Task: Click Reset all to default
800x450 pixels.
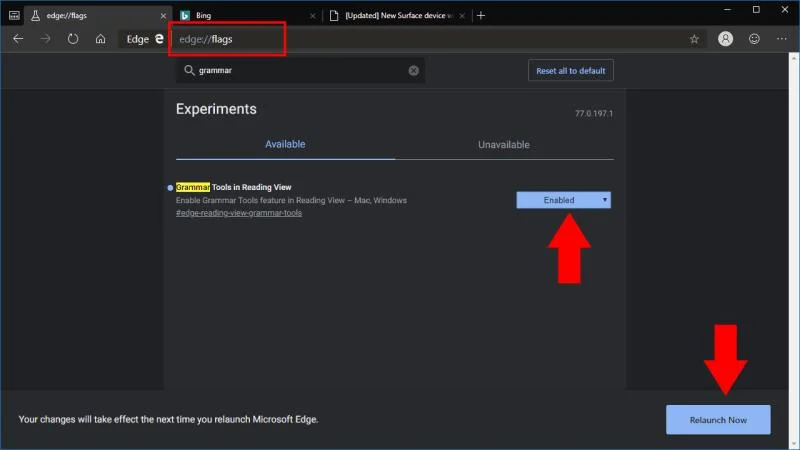Action: point(570,71)
